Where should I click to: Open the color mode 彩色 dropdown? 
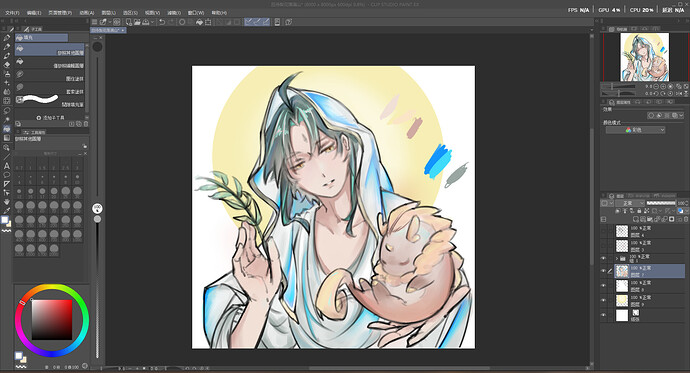635,130
